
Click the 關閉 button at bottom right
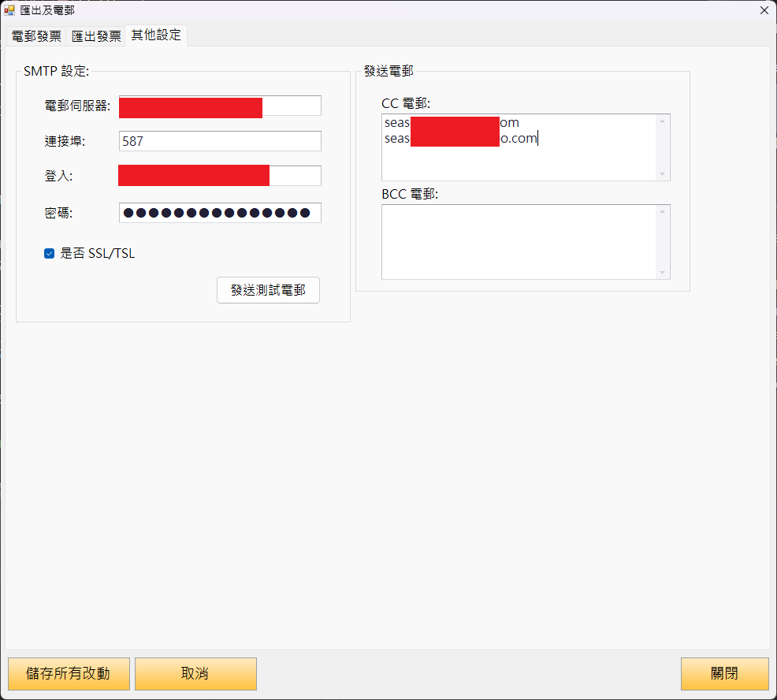[724, 674]
